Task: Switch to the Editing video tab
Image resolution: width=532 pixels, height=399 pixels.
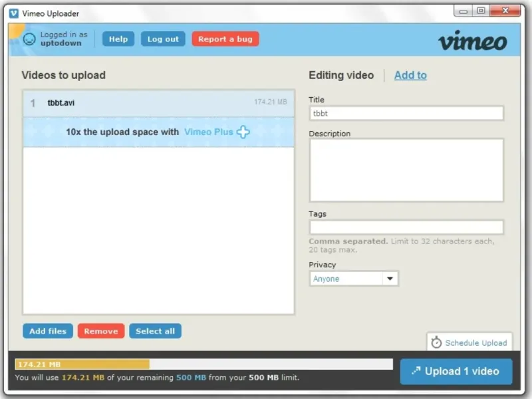Action: point(341,75)
